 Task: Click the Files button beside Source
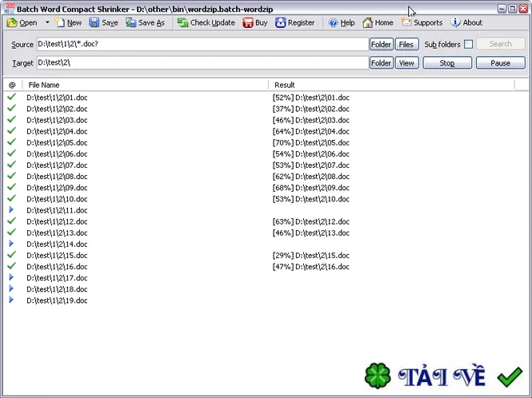point(406,45)
